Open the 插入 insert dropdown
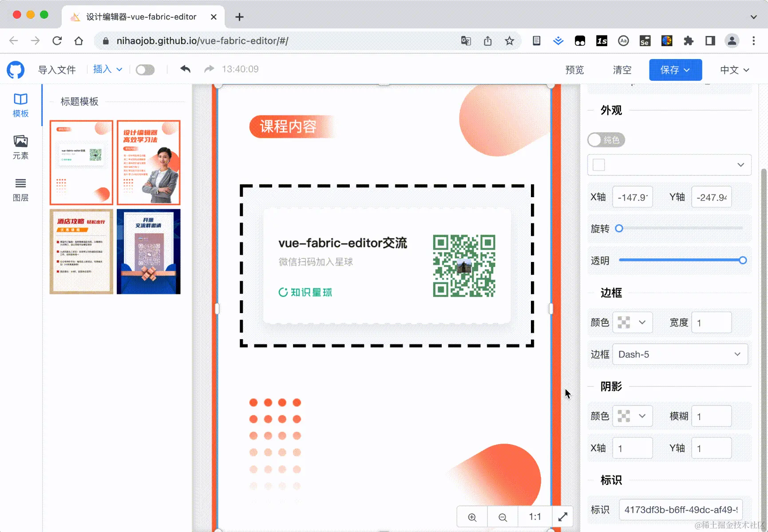Screen dimensions: 768x532 108,69
